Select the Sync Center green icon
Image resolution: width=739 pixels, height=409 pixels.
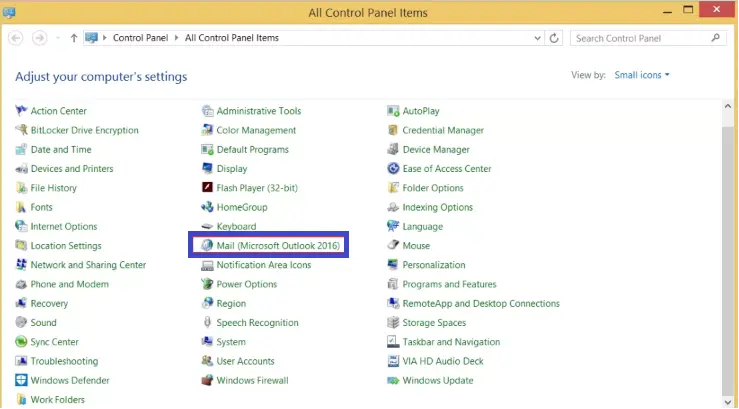pos(21,342)
